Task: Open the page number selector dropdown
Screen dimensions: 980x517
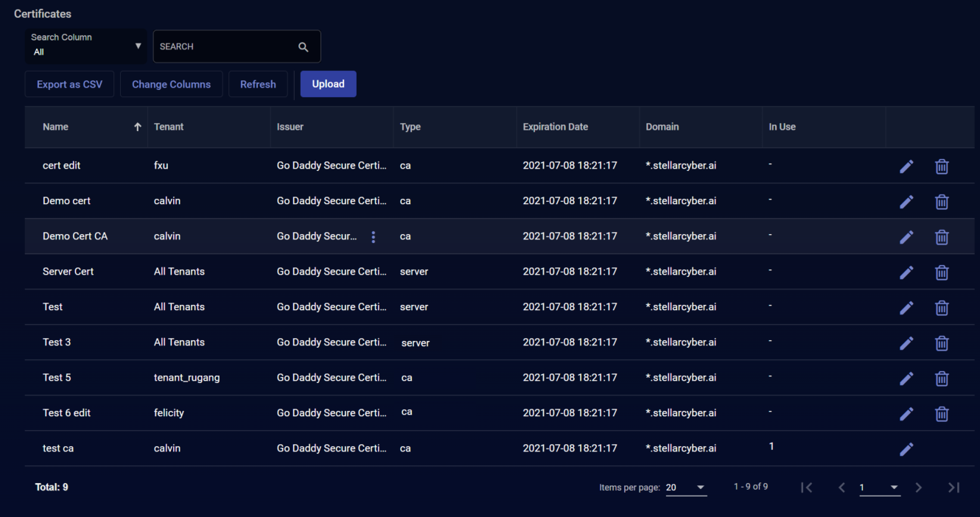Action: 880,488
